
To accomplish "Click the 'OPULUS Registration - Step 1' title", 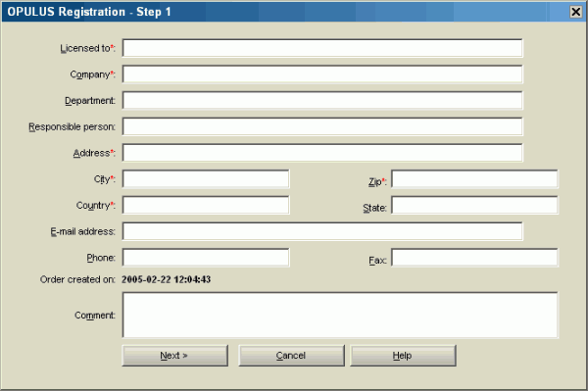I will (x=89, y=12).
